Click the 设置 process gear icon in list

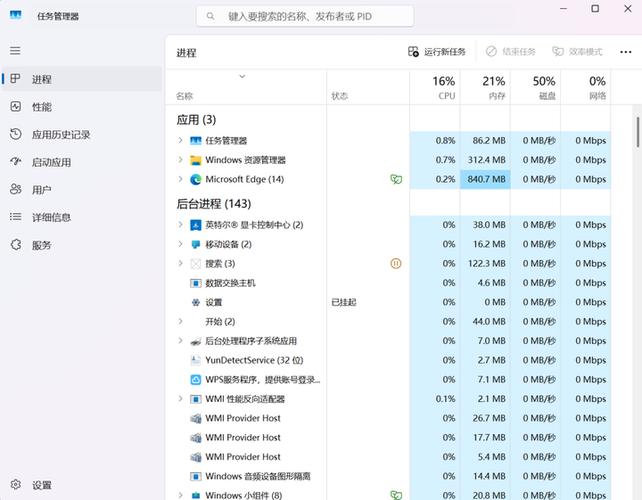coord(196,302)
